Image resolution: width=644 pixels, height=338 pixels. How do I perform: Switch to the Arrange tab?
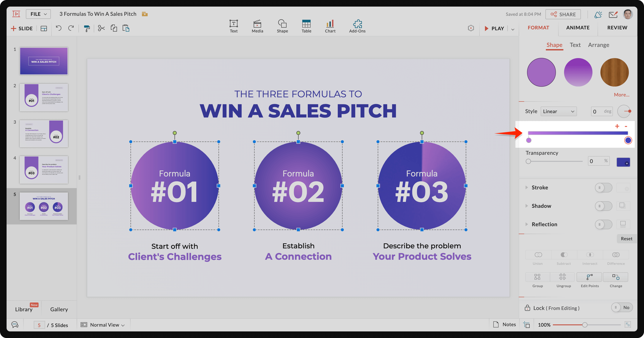(599, 44)
